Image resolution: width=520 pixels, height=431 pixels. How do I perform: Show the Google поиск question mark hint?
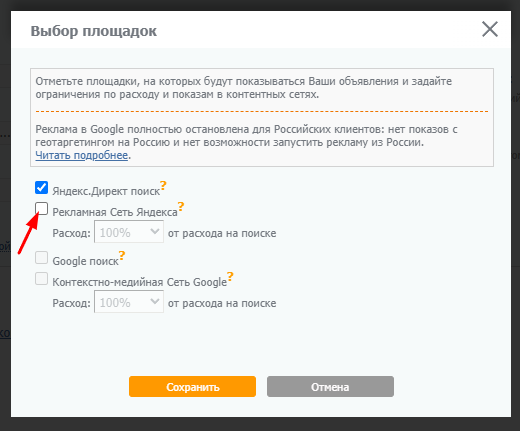(x=122, y=255)
